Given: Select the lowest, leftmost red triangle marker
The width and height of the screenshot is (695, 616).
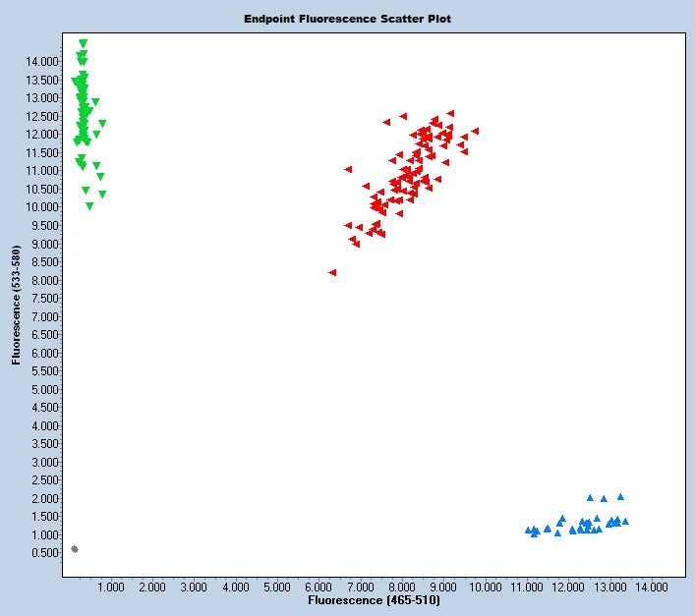Looking at the screenshot, I should click(333, 272).
